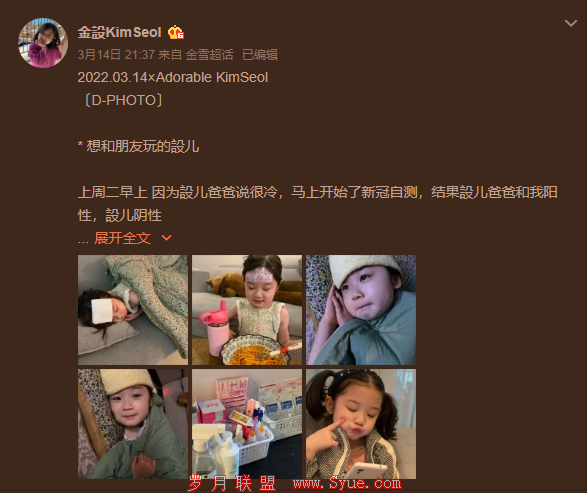
Task: View the 已编辑 edit history label
Action: tap(260, 55)
